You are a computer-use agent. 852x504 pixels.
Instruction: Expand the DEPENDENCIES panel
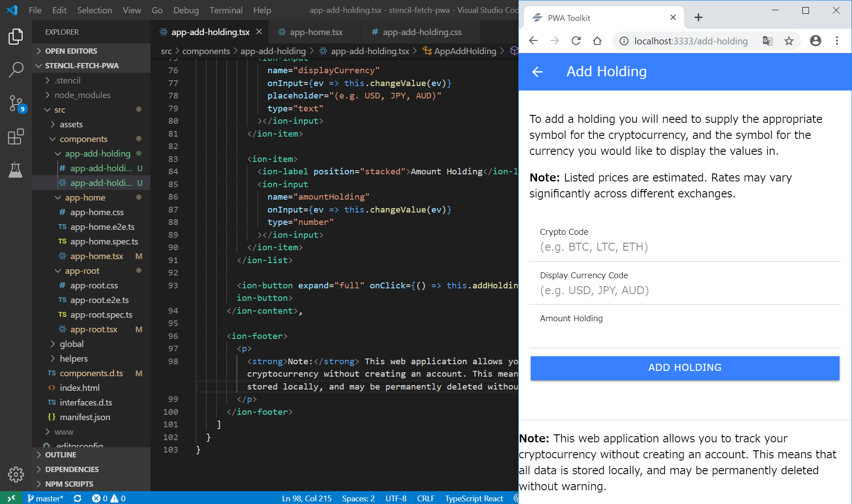pos(91,469)
